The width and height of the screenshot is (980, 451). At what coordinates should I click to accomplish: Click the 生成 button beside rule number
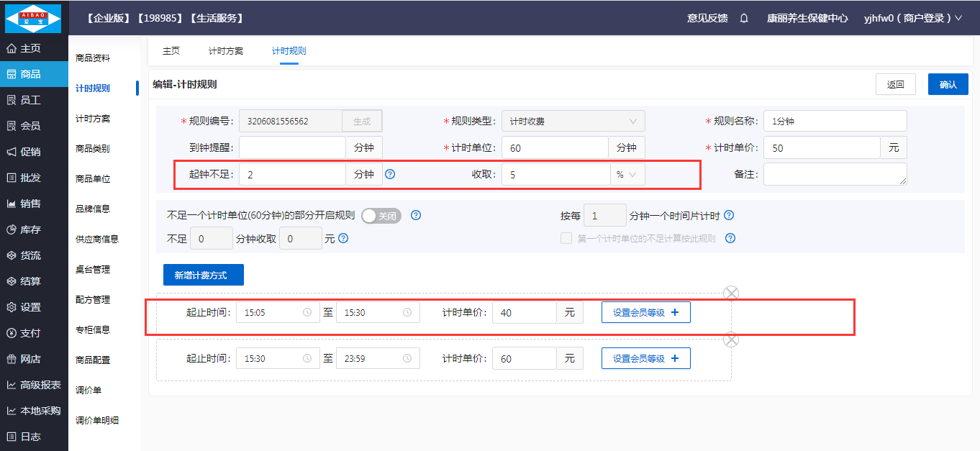pyautogui.click(x=362, y=121)
